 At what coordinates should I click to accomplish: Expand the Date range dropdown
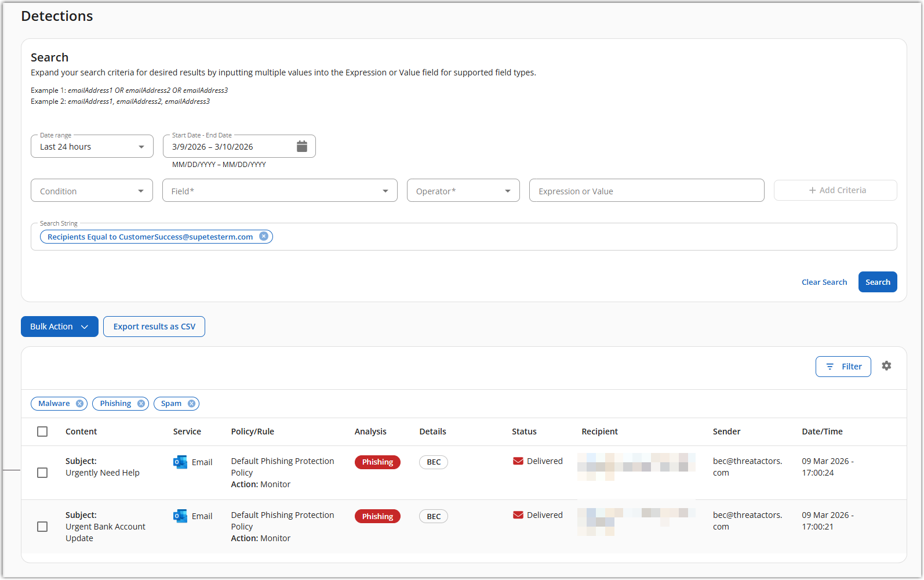92,147
